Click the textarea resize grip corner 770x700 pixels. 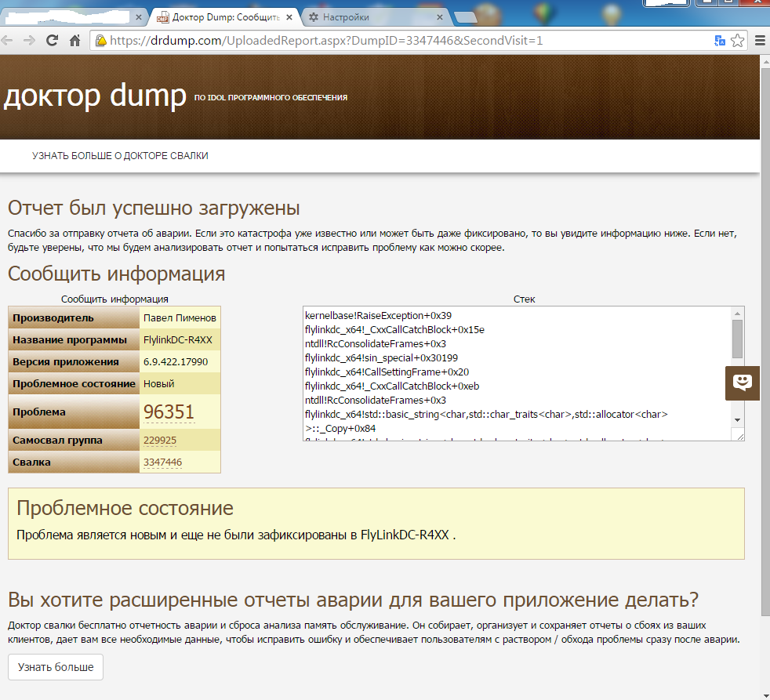click(739, 435)
